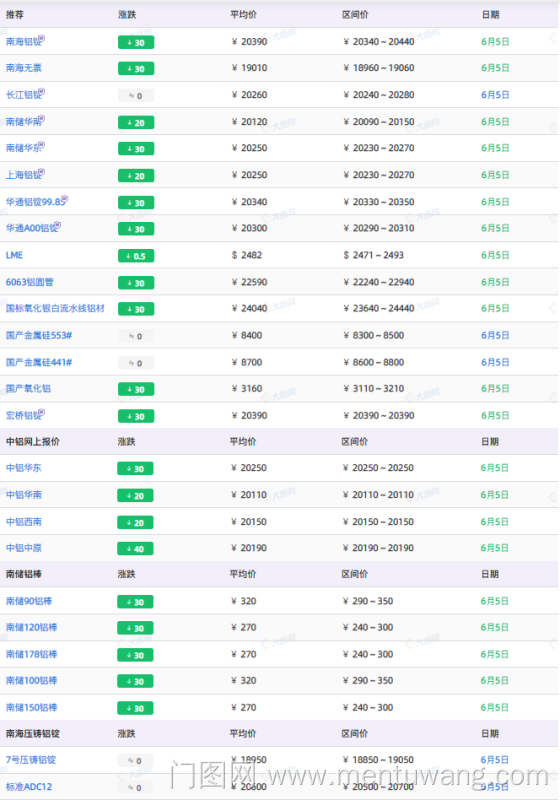Click the 中铝网上报价 section heading
The height and width of the screenshot is (800, 560).
33,442
